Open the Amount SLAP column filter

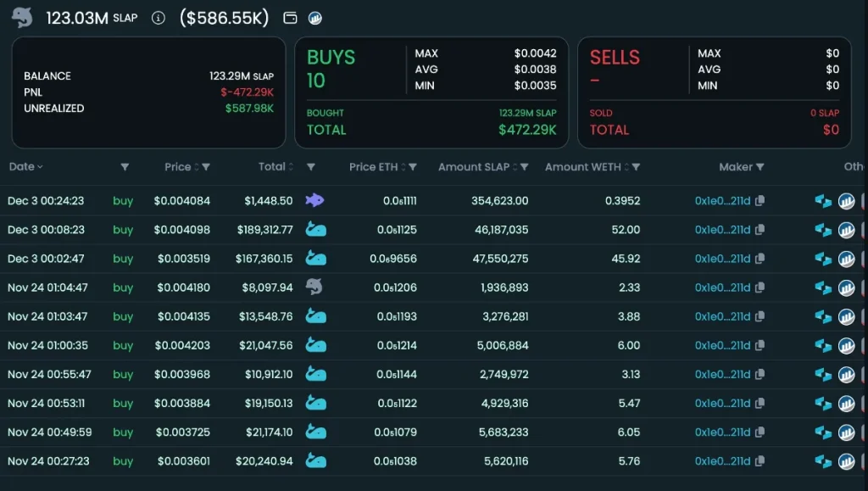point(524,167)
